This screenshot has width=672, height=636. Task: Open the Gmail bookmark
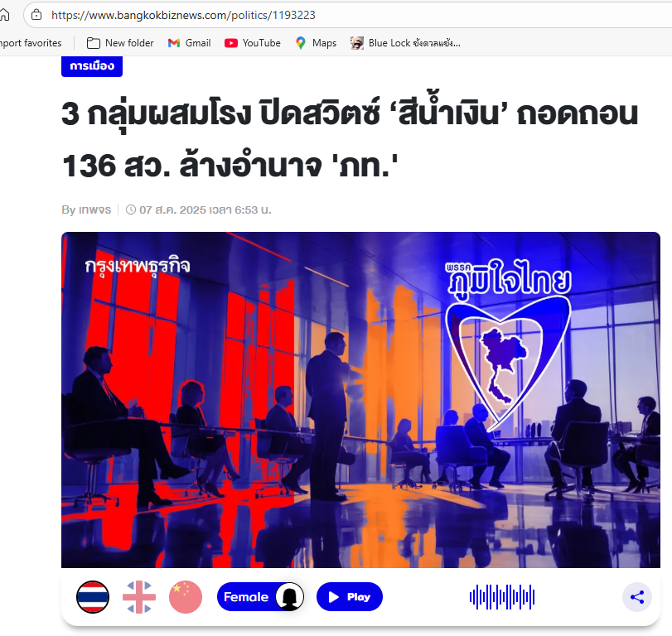pos(190,43)
